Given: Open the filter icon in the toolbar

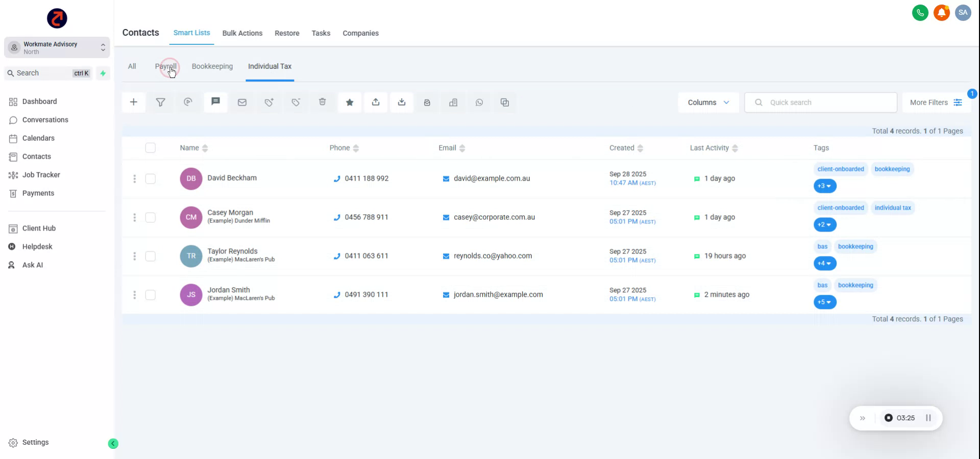Looking at the screenshot, I should [161, 102].
